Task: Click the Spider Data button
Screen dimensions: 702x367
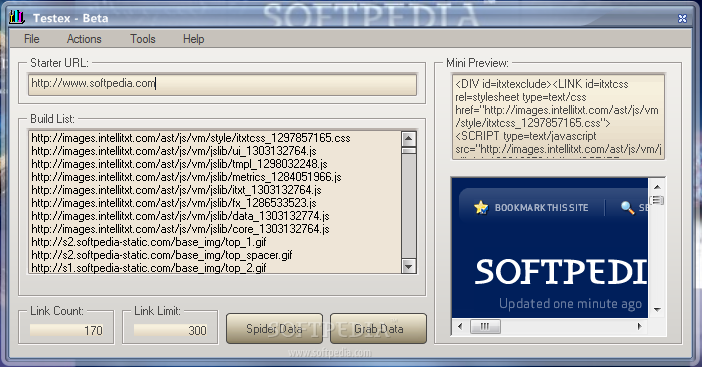Action: (x=274, y=329)
